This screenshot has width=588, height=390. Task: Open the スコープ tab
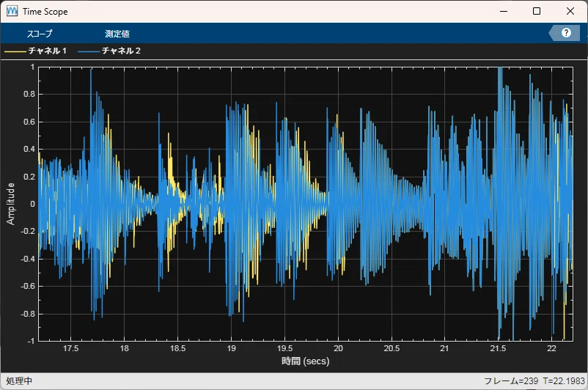40,34
